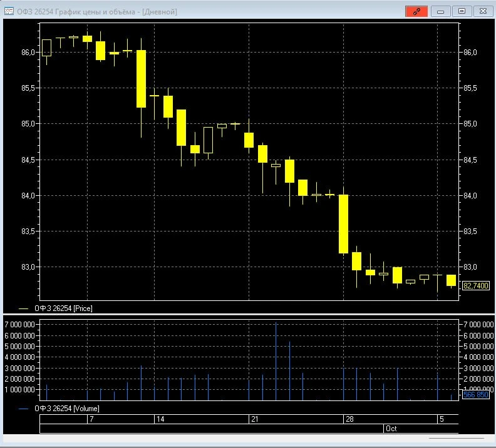
Task: Click the ОФЗ 26254 [Price] legend label
Action: (x=63, y=308)
